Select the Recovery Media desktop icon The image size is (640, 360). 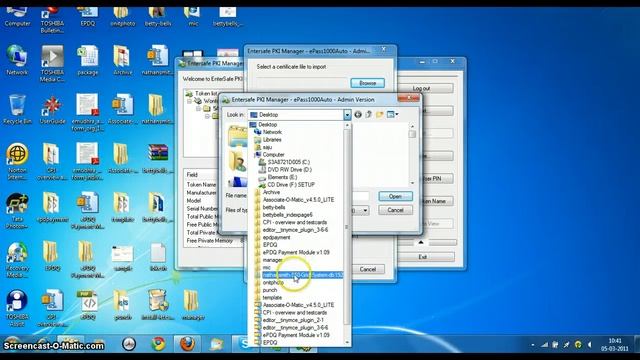coord(17,260)
